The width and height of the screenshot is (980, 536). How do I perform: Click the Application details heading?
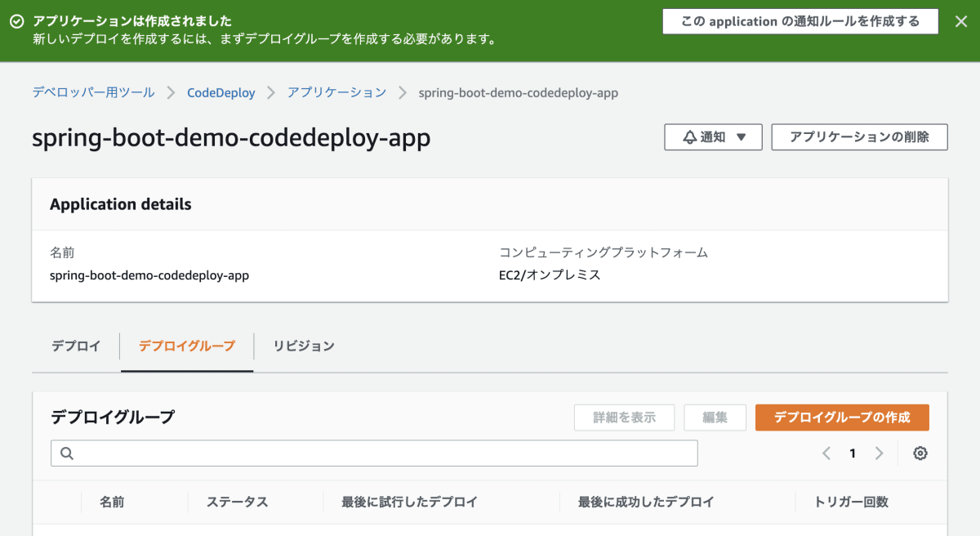tap(121, 204)
